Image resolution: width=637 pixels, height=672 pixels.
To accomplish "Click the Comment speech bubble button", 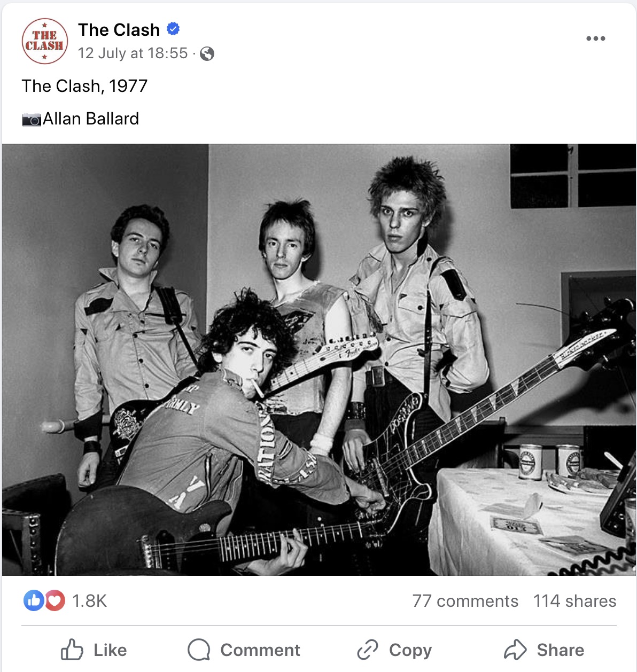I will tap(244, 650).
